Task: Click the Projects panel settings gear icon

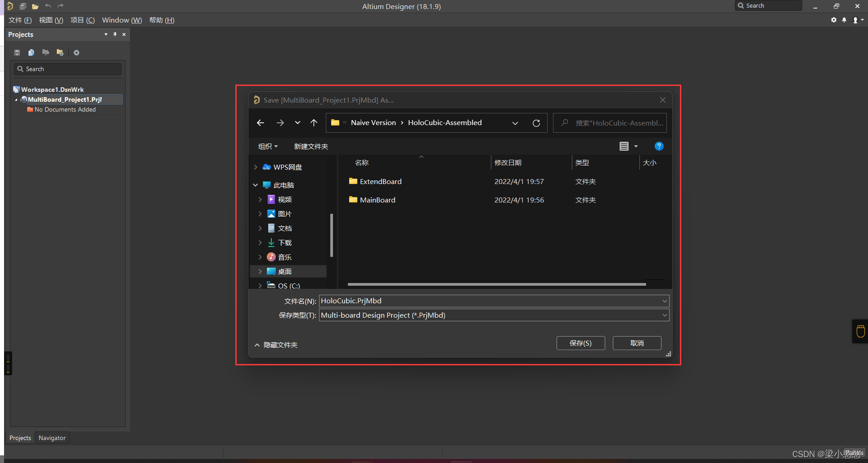Action: (x=76, y=53)
